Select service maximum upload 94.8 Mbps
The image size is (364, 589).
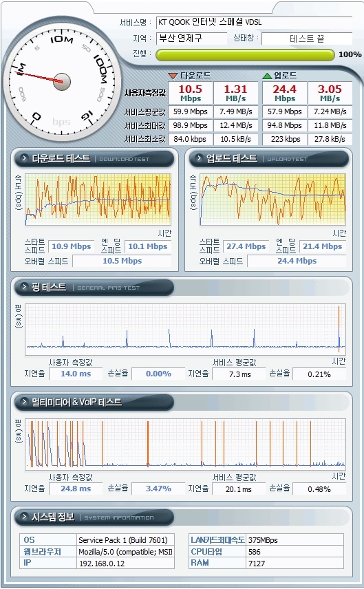coord(285,125)
